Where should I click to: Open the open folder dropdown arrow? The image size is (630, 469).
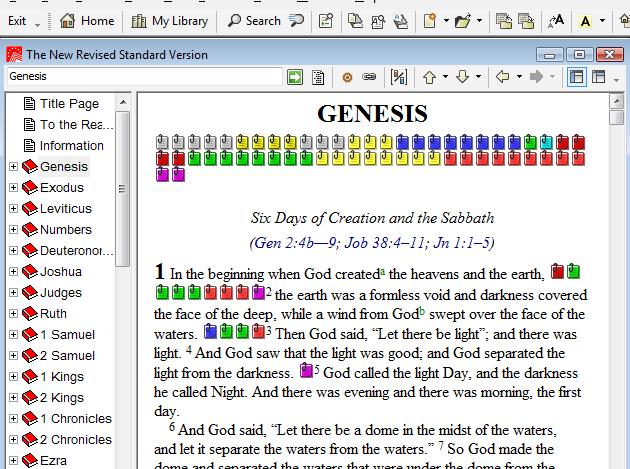pos(479,20)
